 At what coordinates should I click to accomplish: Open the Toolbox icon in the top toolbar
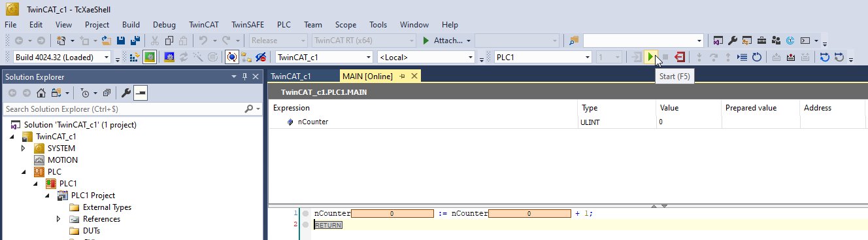(x=761, y=40)
